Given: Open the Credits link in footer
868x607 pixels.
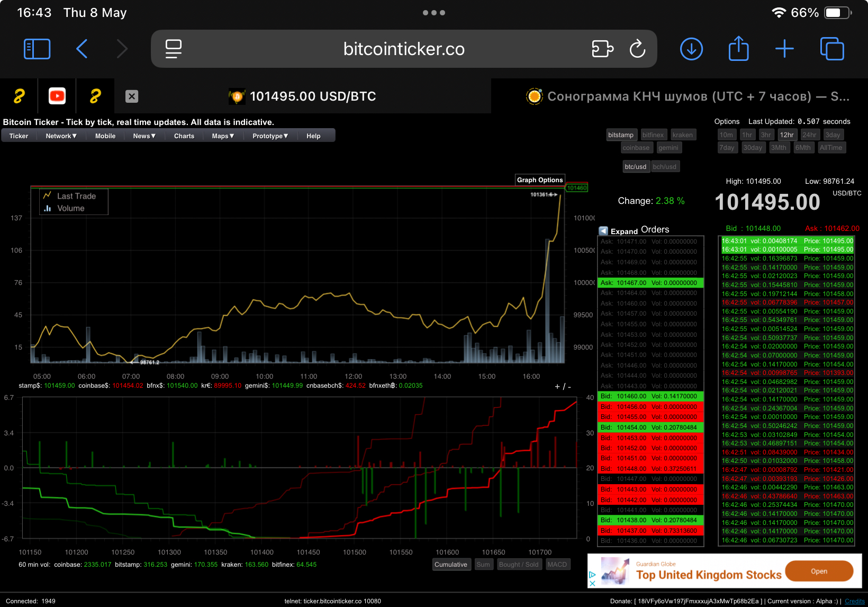Looking at the screenshot, I should (x=855, y=601).
